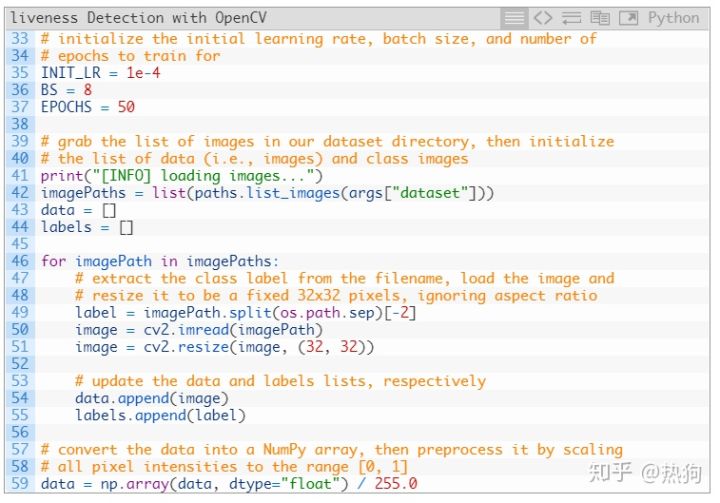The height and width of the screenshot is (503, 720).
Task: Click the print '[INFO] loading images...' line
Action: tap(182, 175)
